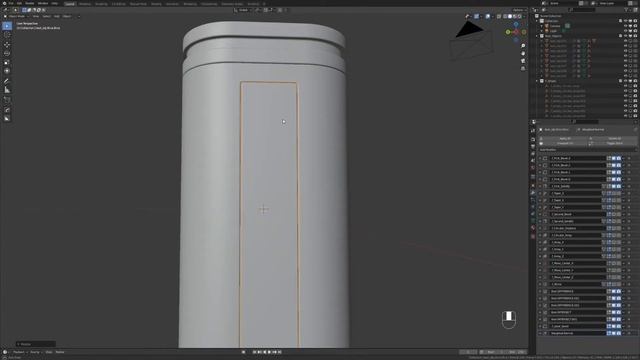Click the Delete All modifiers button

coord(614,139)
